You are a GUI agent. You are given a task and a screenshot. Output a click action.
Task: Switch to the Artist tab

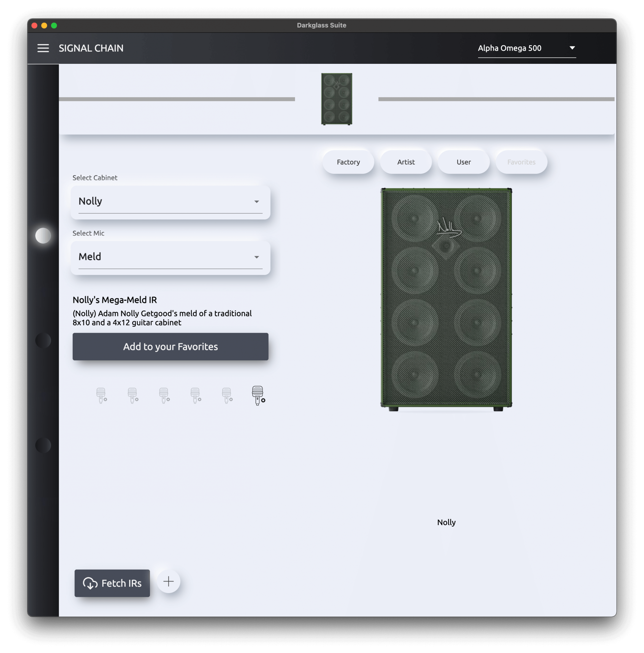(x=406, y=162)
